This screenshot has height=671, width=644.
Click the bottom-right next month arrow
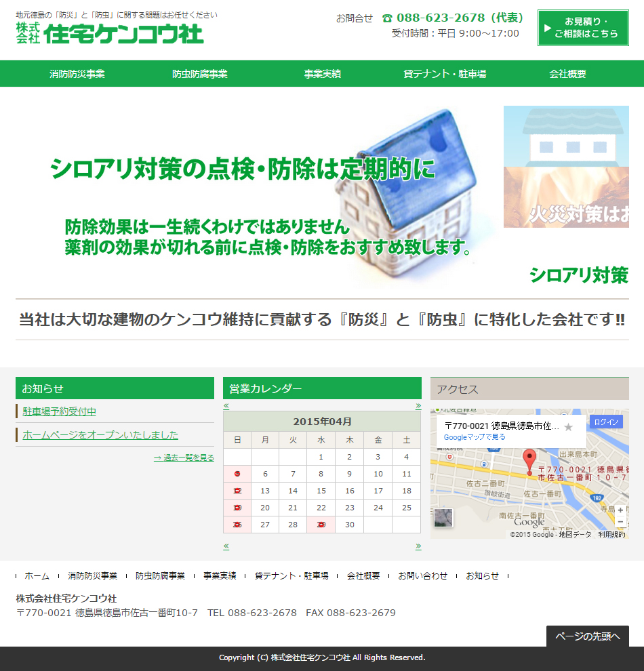click(418, 546)
